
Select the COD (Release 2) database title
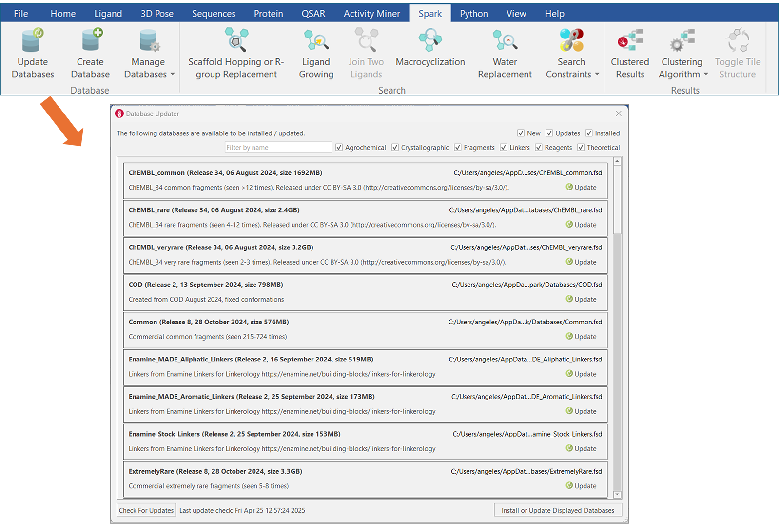(206, 285)
